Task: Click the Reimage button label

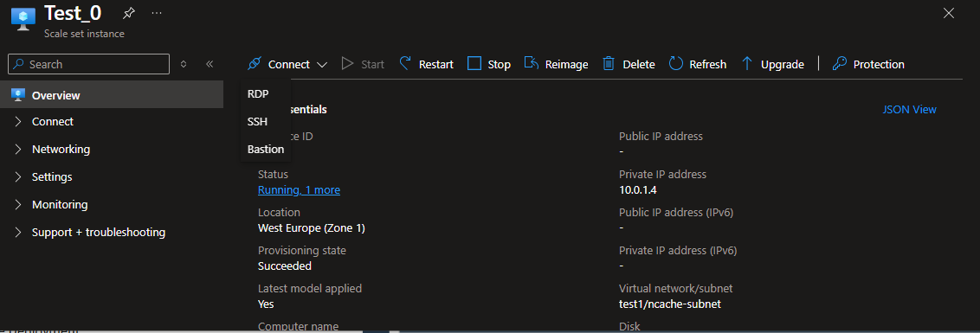Action: 567,64
